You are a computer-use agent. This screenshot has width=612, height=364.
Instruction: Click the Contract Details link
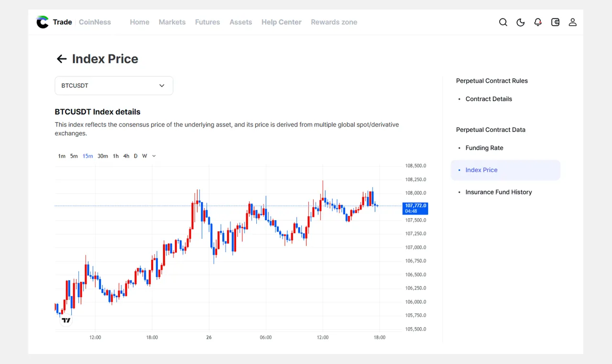tap(489, 99)
